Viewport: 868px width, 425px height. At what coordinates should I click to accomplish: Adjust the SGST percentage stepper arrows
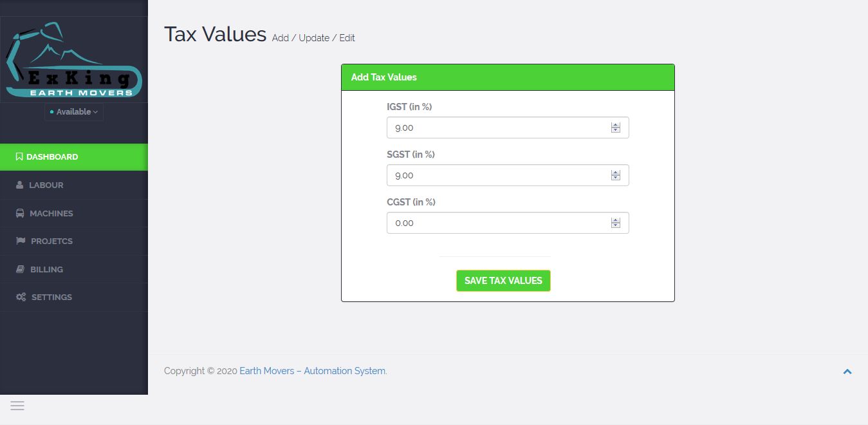pyautogui.click(x=616, y=175)
